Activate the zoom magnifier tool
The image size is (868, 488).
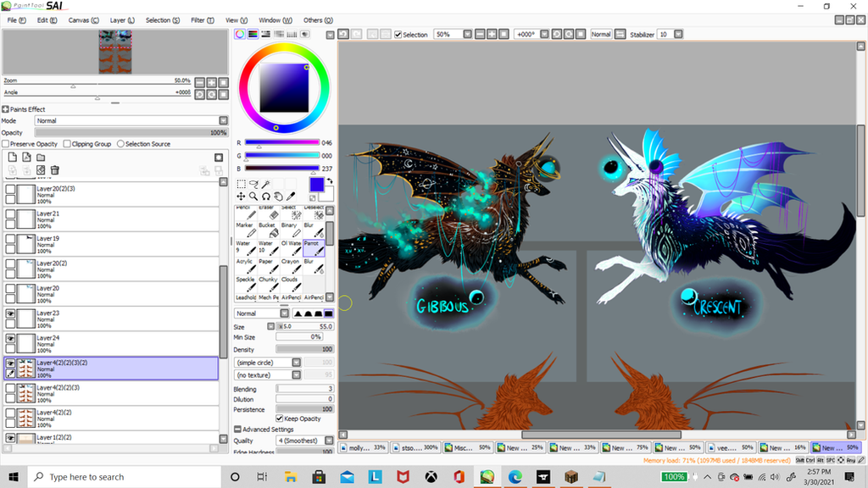[x=253, y=197]
